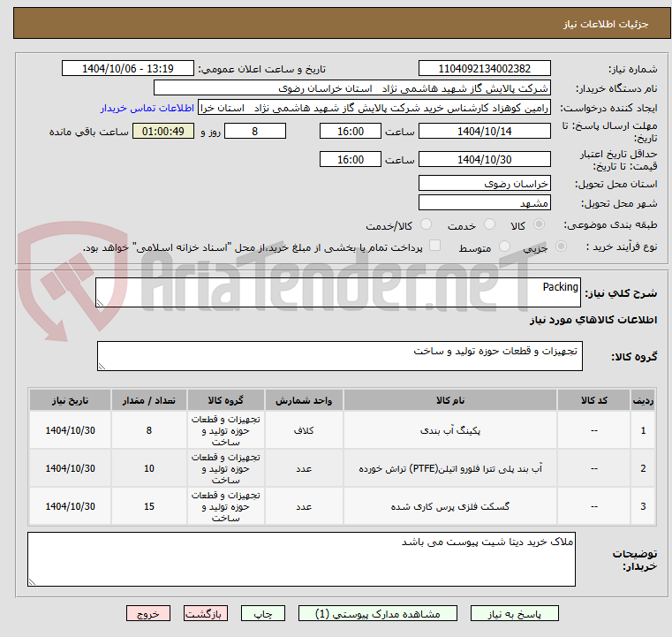
Task: Click the resize handle of توضیحات خریدار textarea
Action: [32, 581]
